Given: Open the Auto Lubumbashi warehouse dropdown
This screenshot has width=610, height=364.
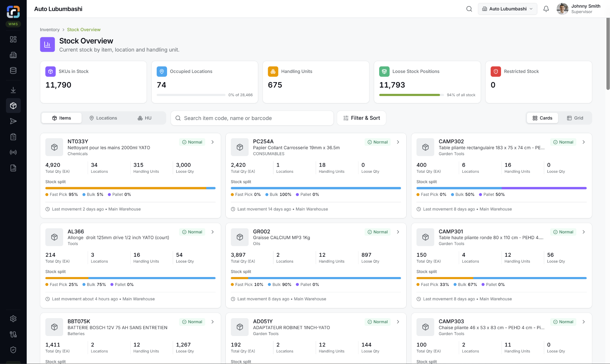Looking at the screenshot, I should click(508, 9).
